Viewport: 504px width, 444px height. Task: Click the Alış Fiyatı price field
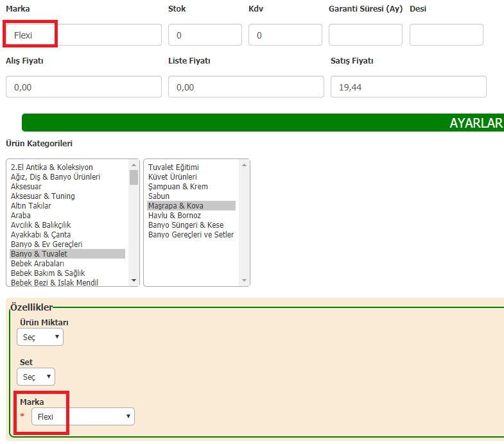pos(83,87)
